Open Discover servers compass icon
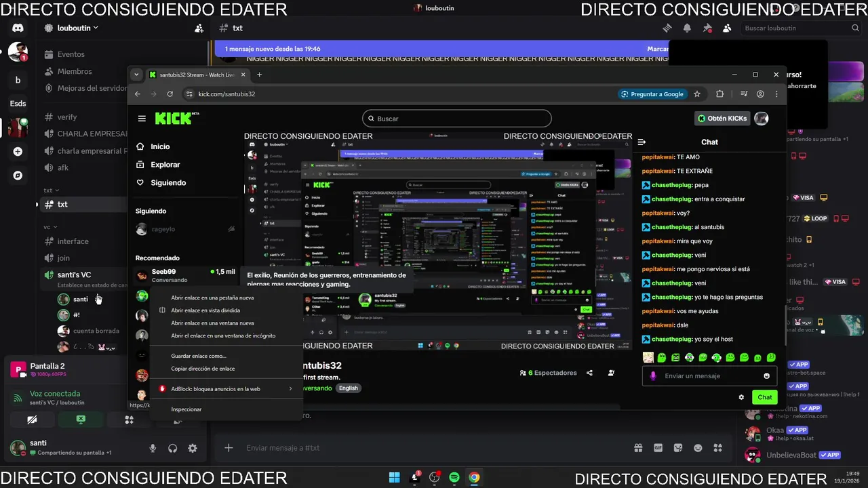The image size is (868, 488). [x=18, y=176]
